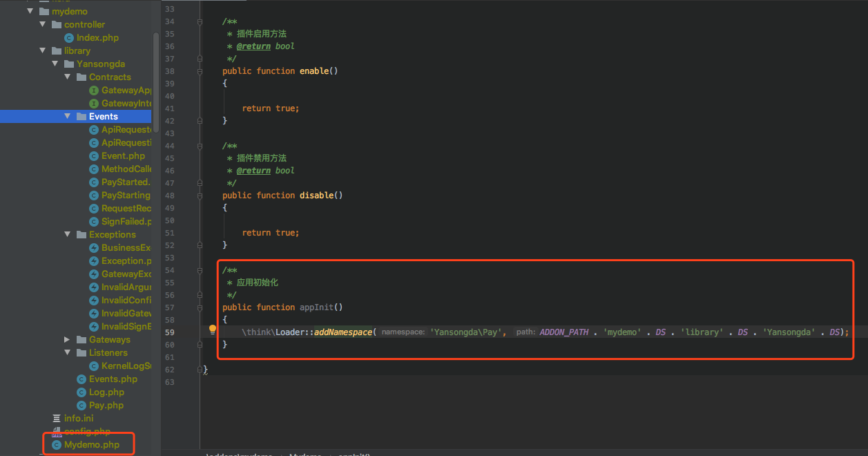Collapse the controller folder arrow
The width and height of the screenshot is (868, 456).
pyautogui.click(x=42, y=25)
